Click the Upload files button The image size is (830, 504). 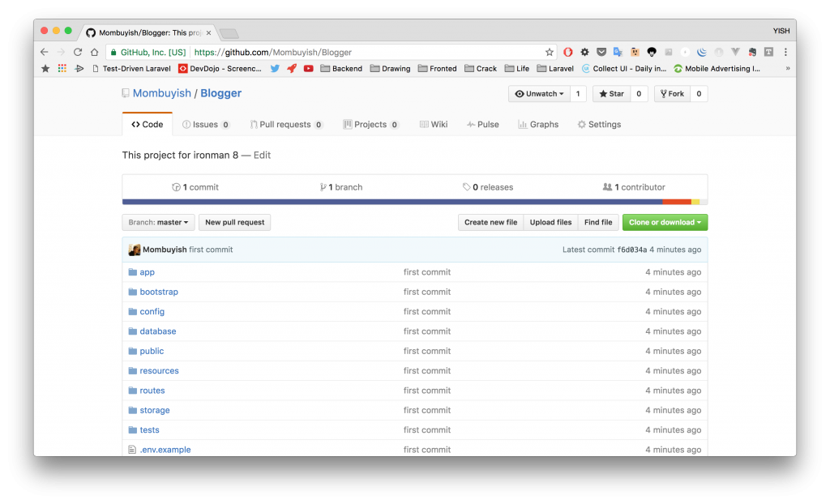tap(550, 222)
